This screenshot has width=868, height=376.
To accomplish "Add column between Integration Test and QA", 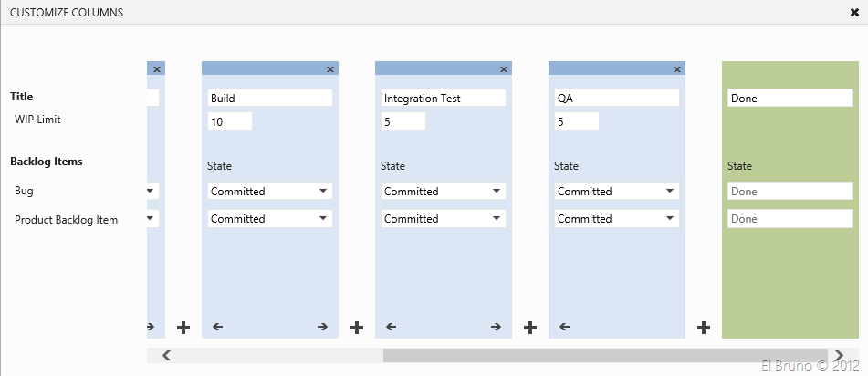I will click(x=530, y=327).
